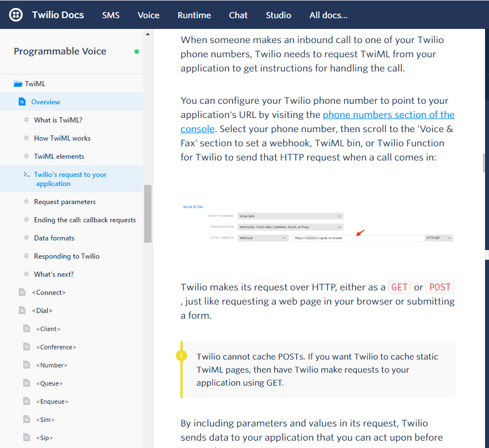The width and height of the screenshot is (489, 448).
Task: Click the sidebar scrollbar thumb
Action: (148, 214)
